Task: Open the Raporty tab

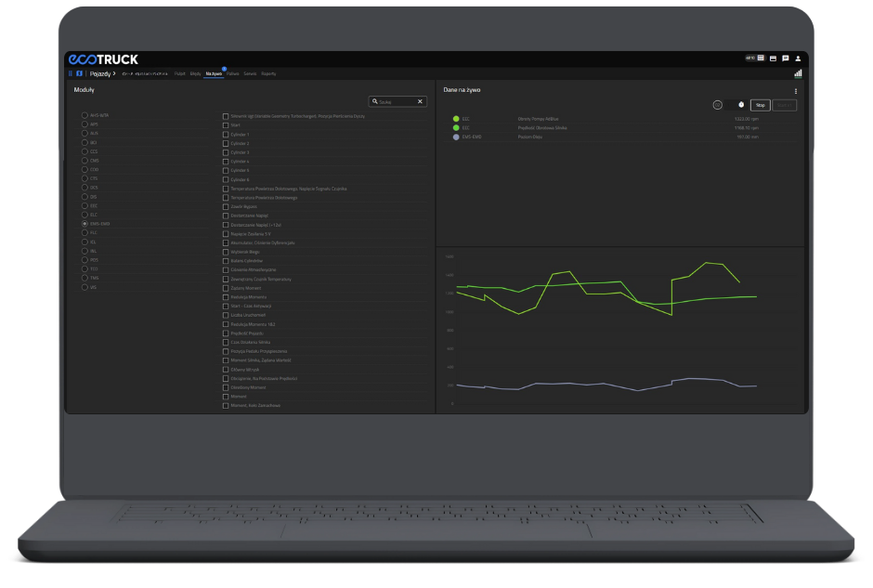Action: [x=268, y=73]
